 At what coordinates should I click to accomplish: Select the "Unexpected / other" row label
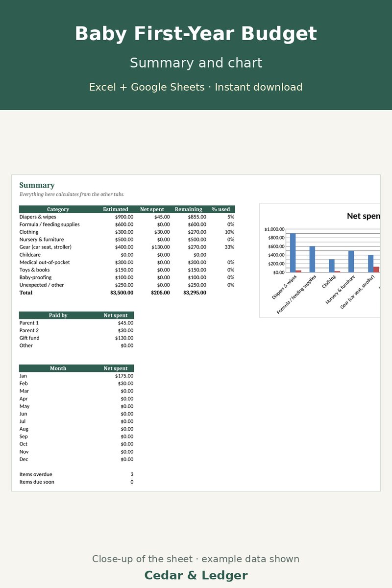[x=42, y=285]
